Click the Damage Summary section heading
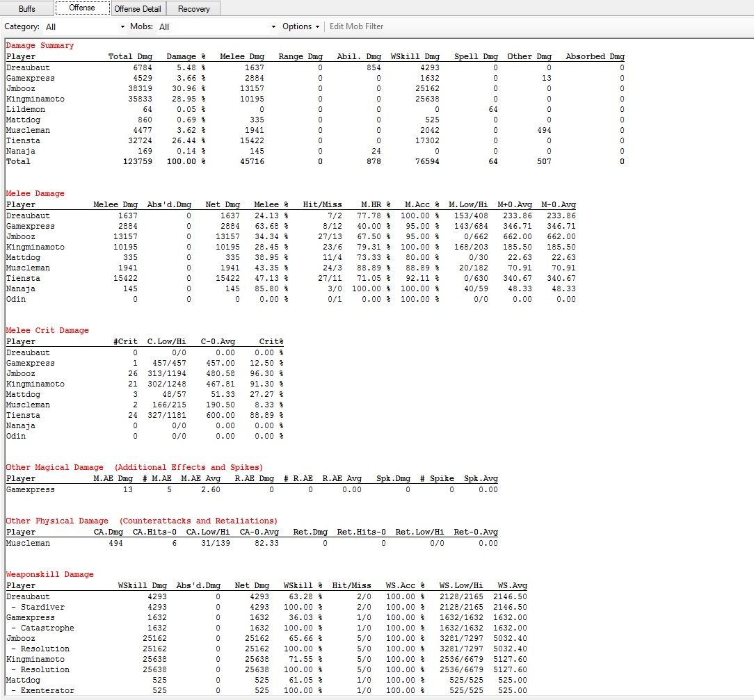This screenshot has height=700, width=754. click(x=40, y=45)
